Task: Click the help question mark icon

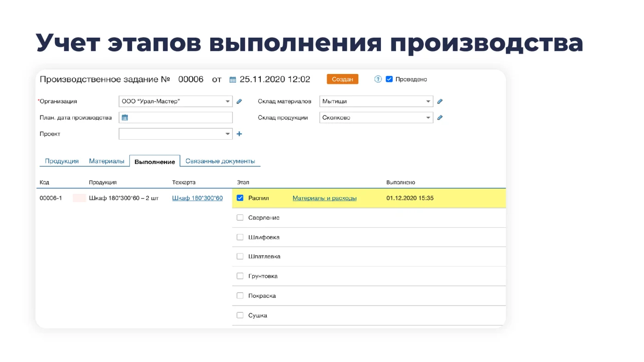Action: click(x=378, y=79)
